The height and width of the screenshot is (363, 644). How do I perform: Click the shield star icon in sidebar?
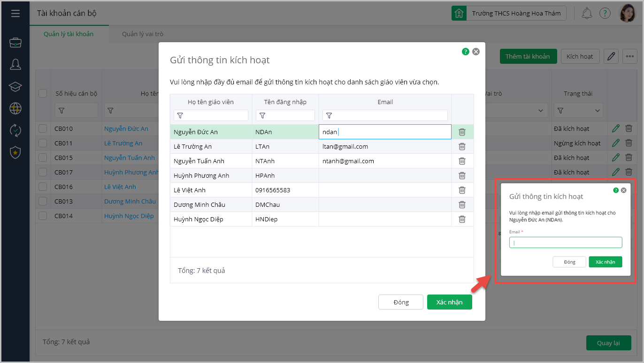click(x=15, y=152)
